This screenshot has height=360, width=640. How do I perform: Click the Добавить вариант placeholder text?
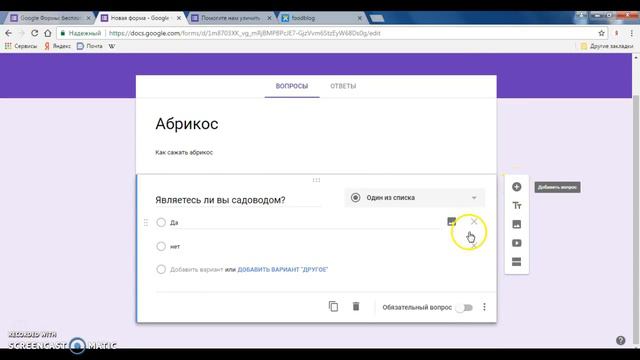pos(196,269)
